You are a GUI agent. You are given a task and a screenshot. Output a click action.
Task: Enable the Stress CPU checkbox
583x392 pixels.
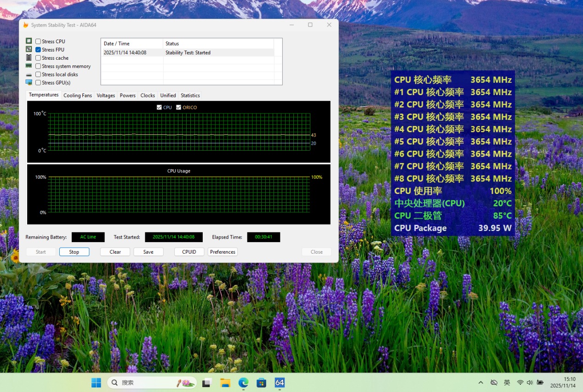[38, 41]
